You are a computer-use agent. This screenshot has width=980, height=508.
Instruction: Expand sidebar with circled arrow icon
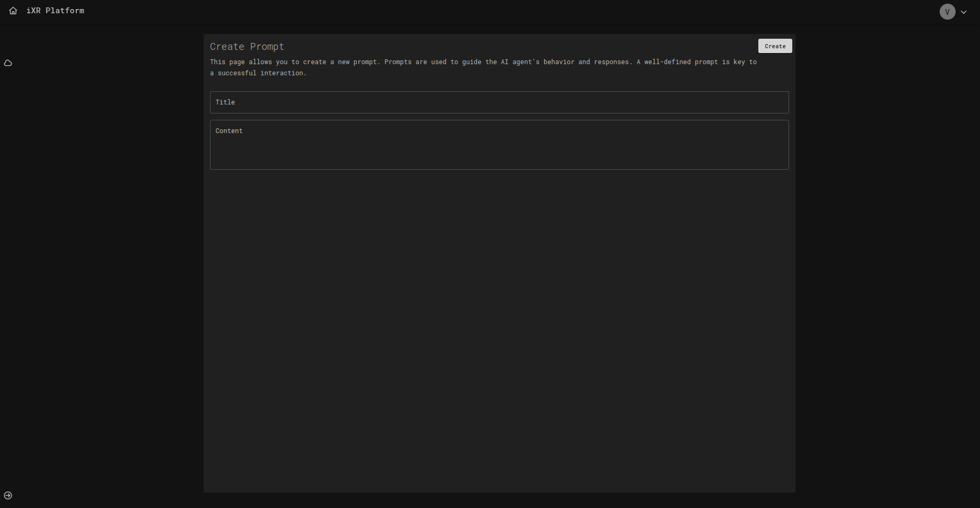[x=8, y=495]
